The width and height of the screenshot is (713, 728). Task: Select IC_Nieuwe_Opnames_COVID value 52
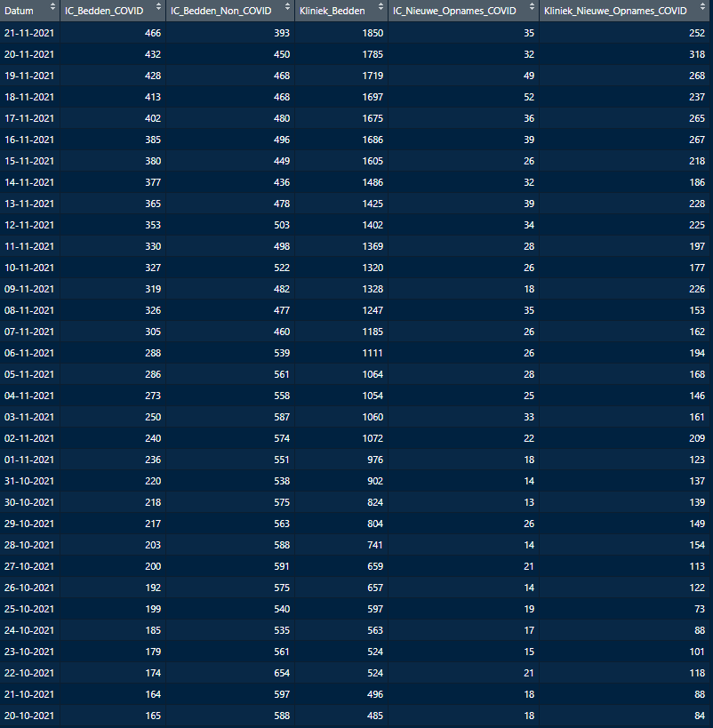[529, 97]
